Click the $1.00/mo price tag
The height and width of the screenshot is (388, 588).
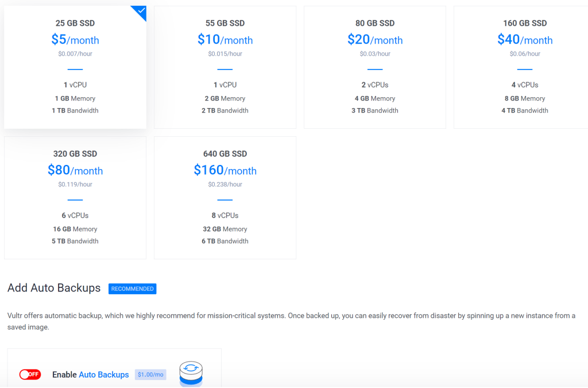(150, 375)
